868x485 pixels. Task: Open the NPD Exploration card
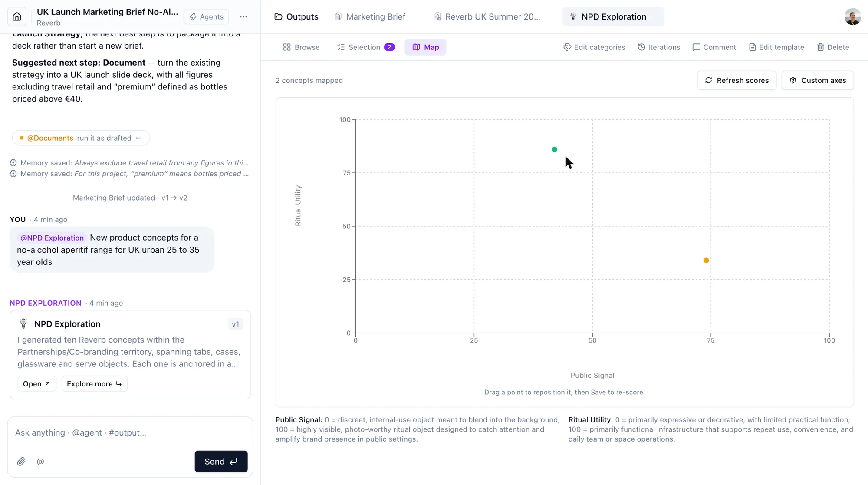[x=37, y=384]
